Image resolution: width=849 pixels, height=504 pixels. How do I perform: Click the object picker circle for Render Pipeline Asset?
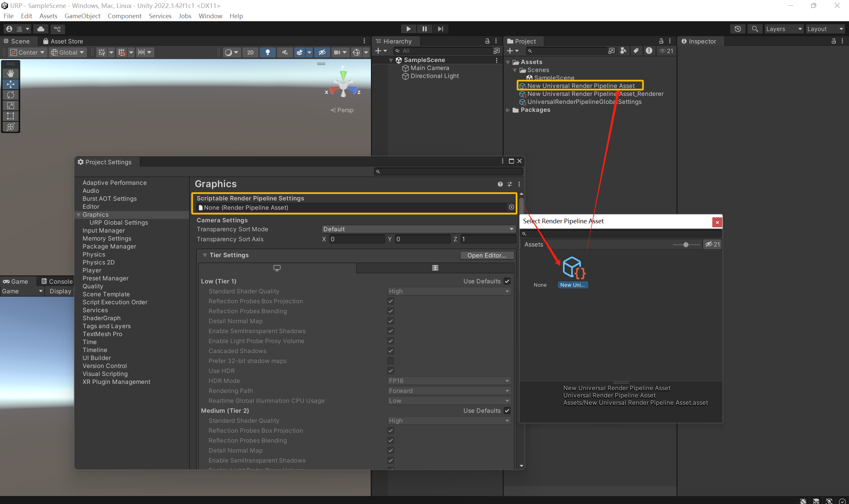[x=512, y=207]
